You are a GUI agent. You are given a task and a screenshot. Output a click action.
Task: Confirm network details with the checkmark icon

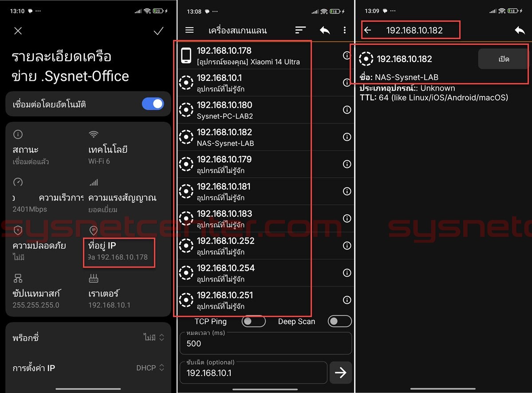point(158,31)
